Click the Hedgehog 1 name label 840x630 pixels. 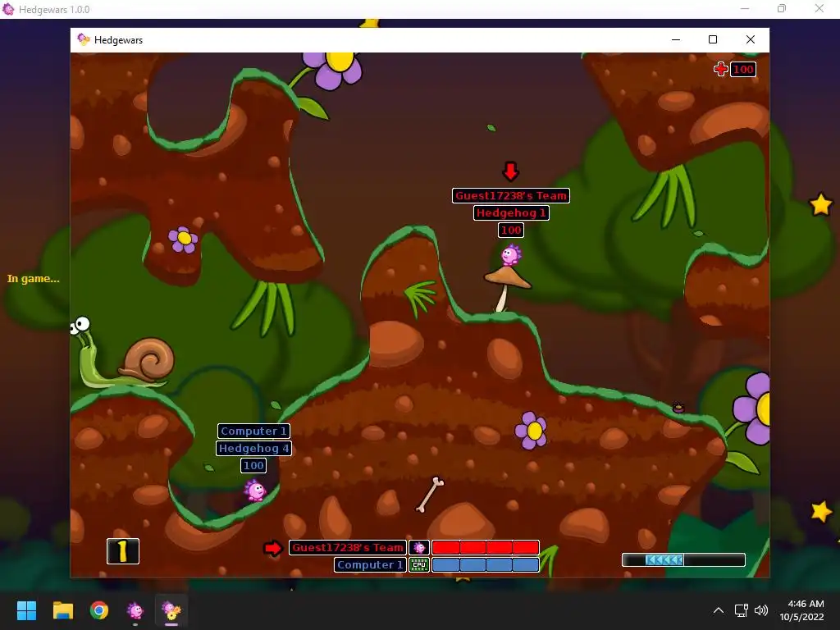click(x=511, y=212)
